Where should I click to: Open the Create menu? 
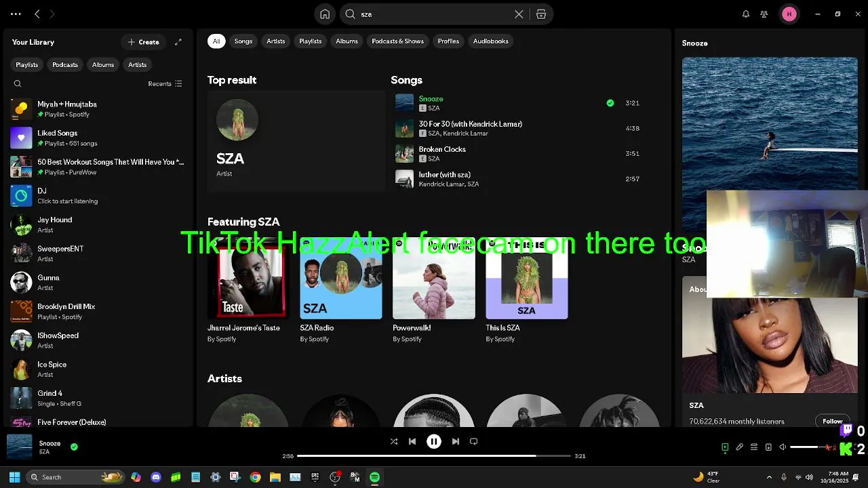click(144, 42)
